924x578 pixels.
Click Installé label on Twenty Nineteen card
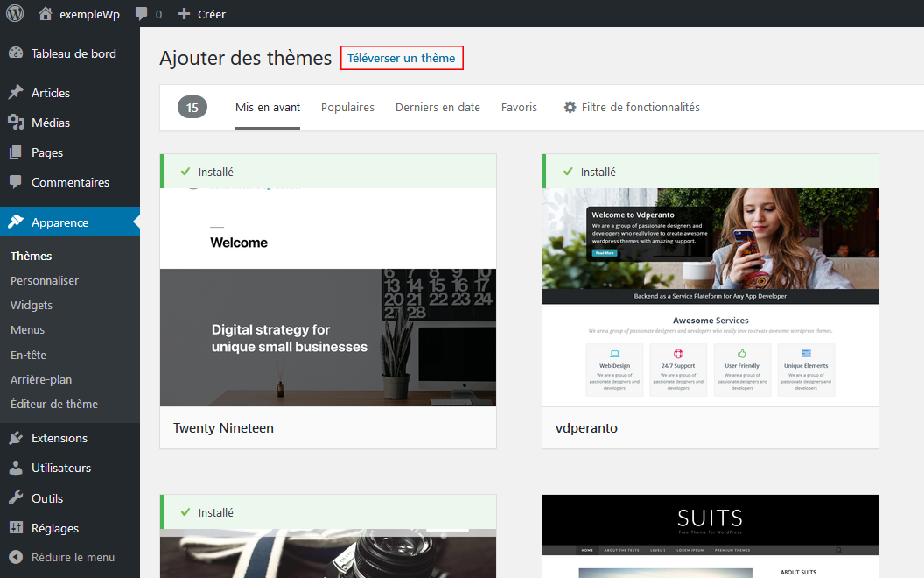pos(215,172)
